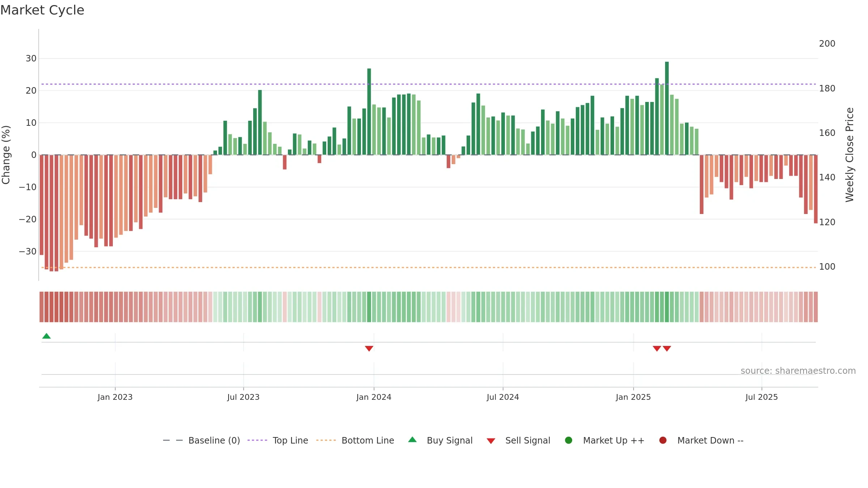Screen dimensions: 868x488
Task: Click the source: sharemaestro.com text
Action: [798, 371]
